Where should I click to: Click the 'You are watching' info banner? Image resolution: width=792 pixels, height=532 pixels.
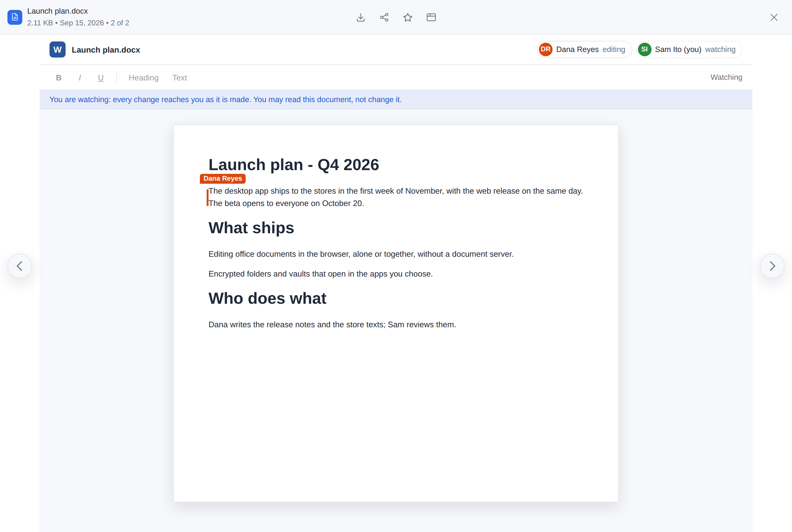[x=396, y=99]
